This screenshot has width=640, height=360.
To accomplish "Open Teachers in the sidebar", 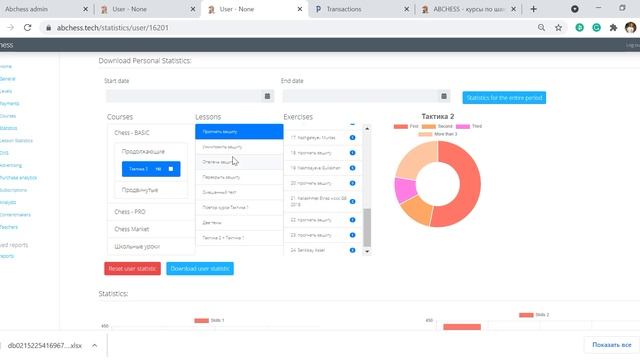I will [x=9, y=227].
